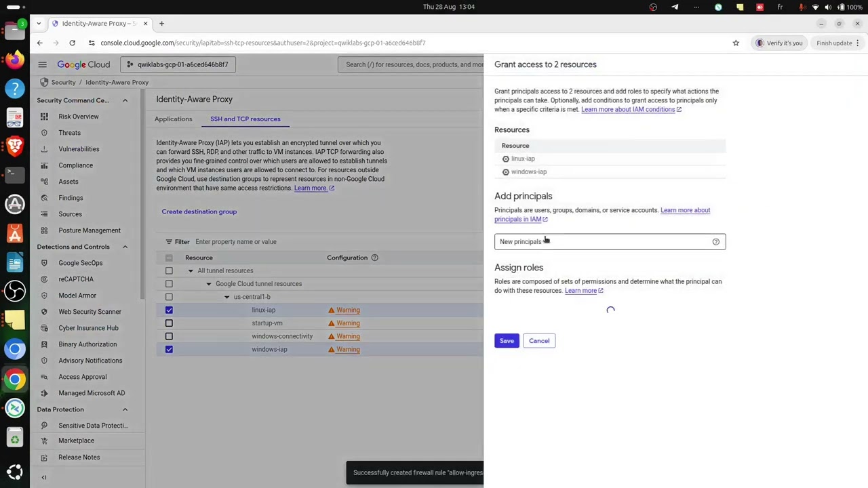Open the Show Applications grid in dock
Screen dimensions: 868x488
pyautogui.click(x=14, y=472)
